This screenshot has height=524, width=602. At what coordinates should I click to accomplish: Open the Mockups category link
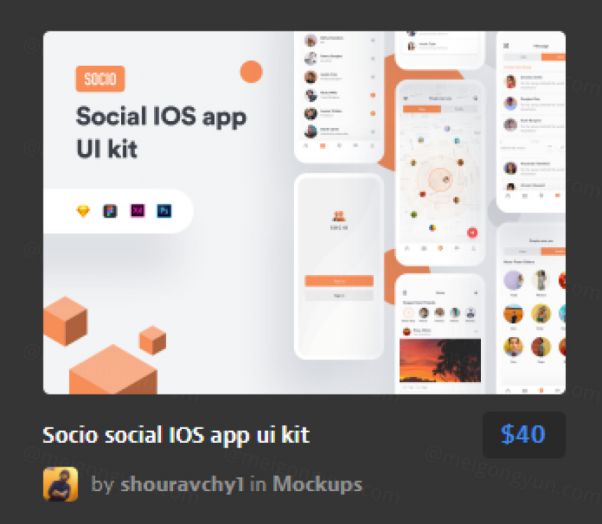point(317,484)
